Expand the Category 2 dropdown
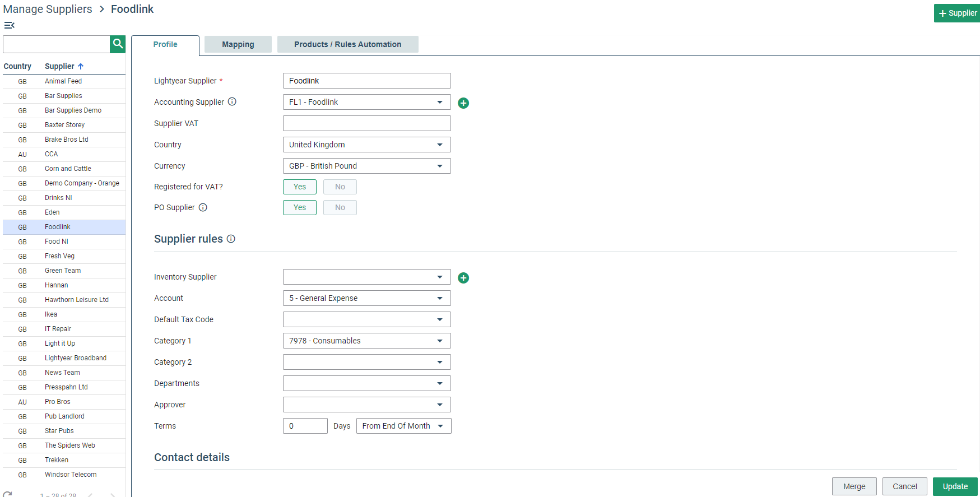 coord(367,362)
